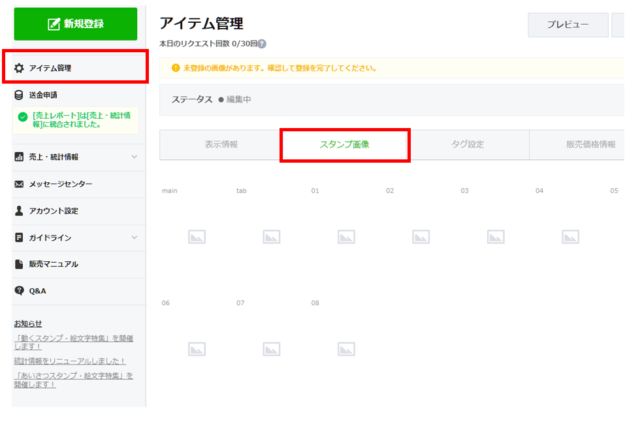
Task: Select the 02 stamp image placeholder
Action: click(421, 237)
